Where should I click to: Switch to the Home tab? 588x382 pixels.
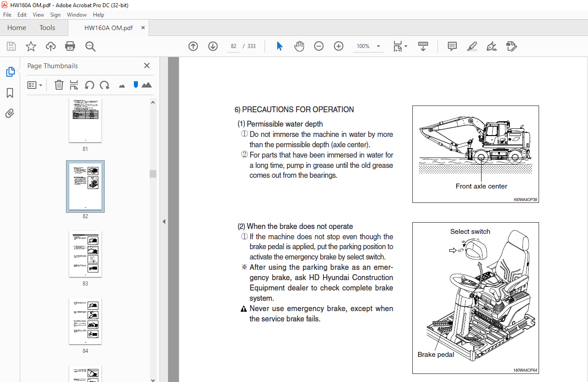pyautogui.click(x=17, y=28)
